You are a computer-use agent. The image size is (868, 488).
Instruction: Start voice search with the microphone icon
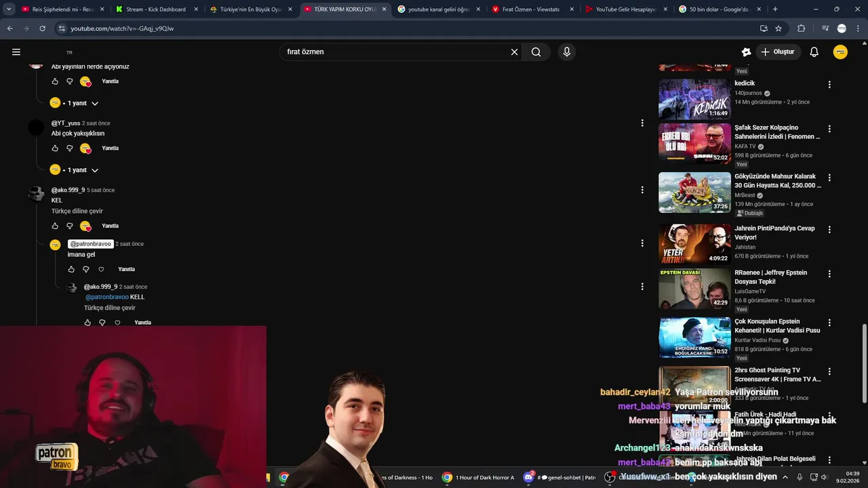pos(567,52)
